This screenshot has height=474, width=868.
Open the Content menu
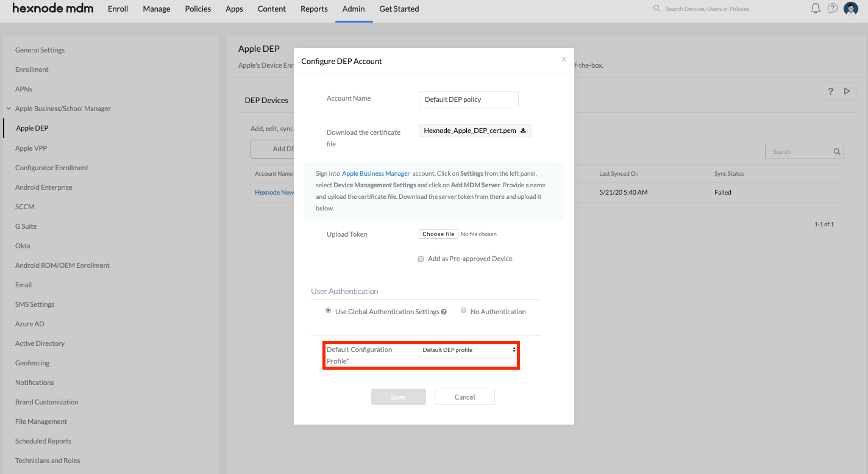tap(272, 9)
